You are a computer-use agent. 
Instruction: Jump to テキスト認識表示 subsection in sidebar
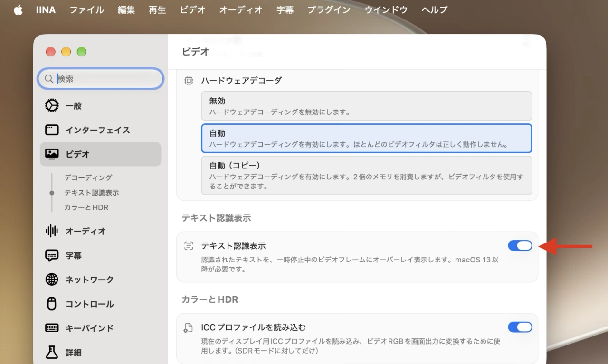coord(92,193)
